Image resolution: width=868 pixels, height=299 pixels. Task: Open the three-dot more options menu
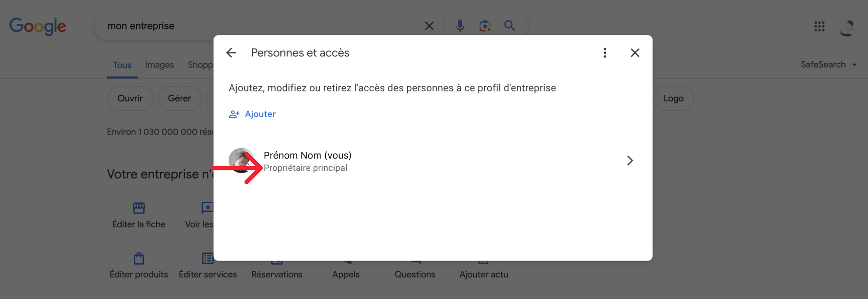pyautogui.click(x=605, y=53)
